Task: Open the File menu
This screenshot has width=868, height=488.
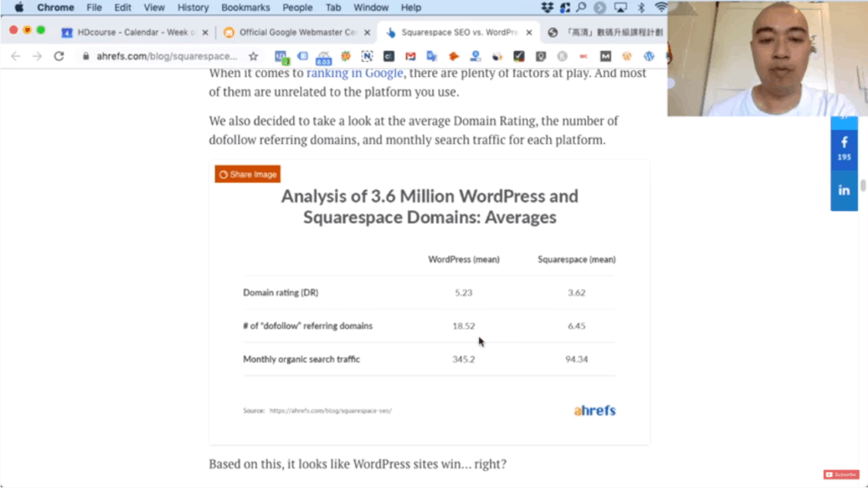Action: click(93, 7)
